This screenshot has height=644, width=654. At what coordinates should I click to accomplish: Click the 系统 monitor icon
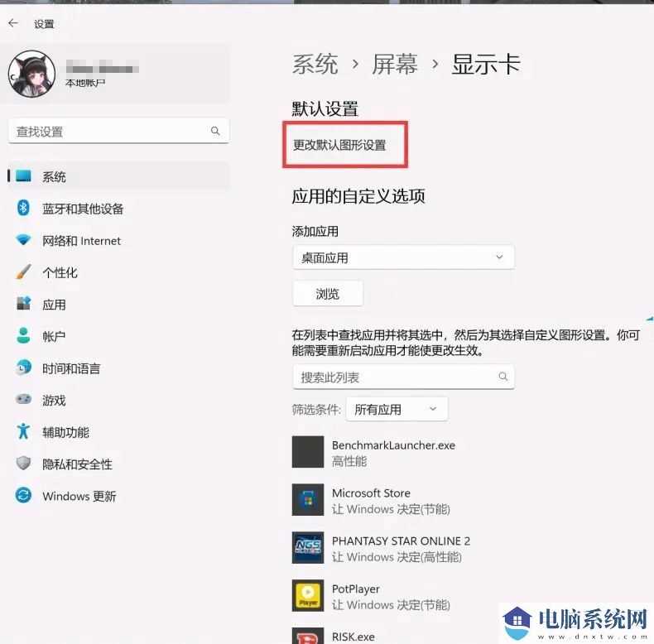23,176
